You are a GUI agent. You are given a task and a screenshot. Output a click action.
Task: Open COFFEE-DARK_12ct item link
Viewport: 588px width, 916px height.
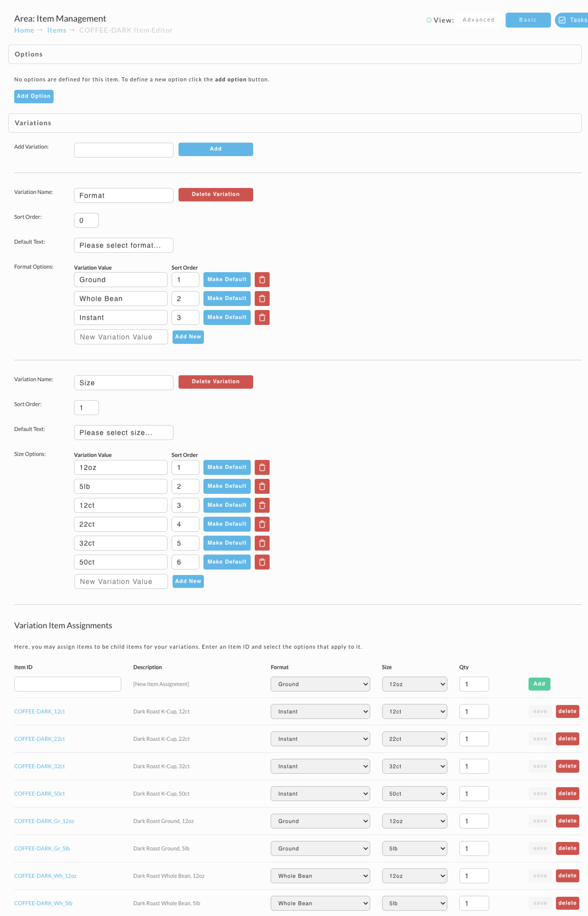coord(39,712)
